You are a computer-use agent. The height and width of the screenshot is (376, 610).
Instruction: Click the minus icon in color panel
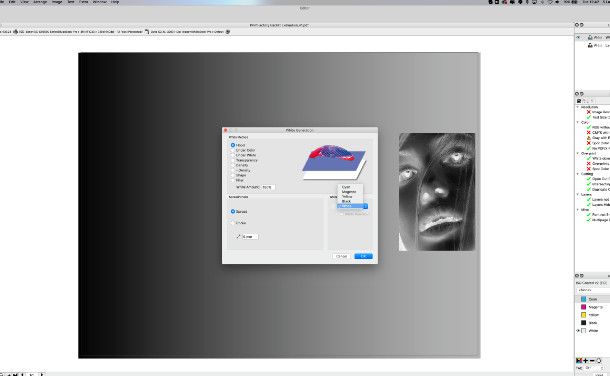point(592,361)
